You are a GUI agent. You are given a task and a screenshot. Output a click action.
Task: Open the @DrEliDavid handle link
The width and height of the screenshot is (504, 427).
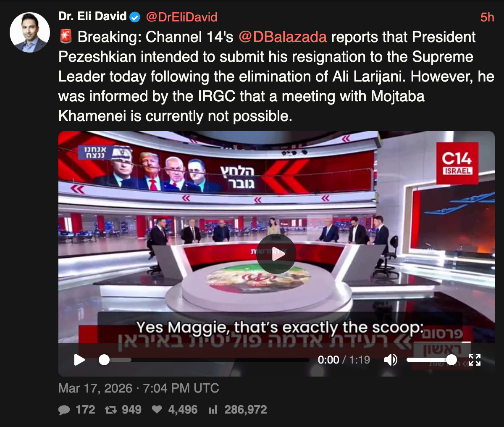[181, 17]
